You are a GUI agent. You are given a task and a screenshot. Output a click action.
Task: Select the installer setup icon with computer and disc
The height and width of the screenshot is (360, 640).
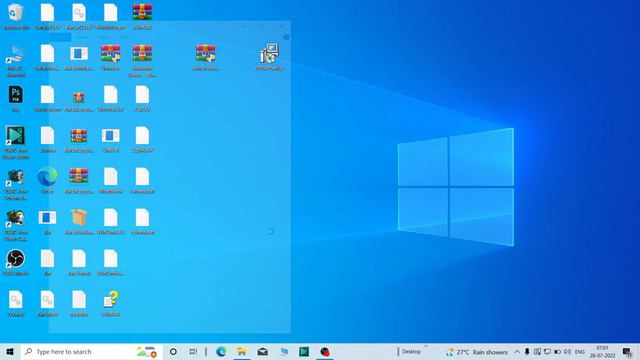[269, 57]
